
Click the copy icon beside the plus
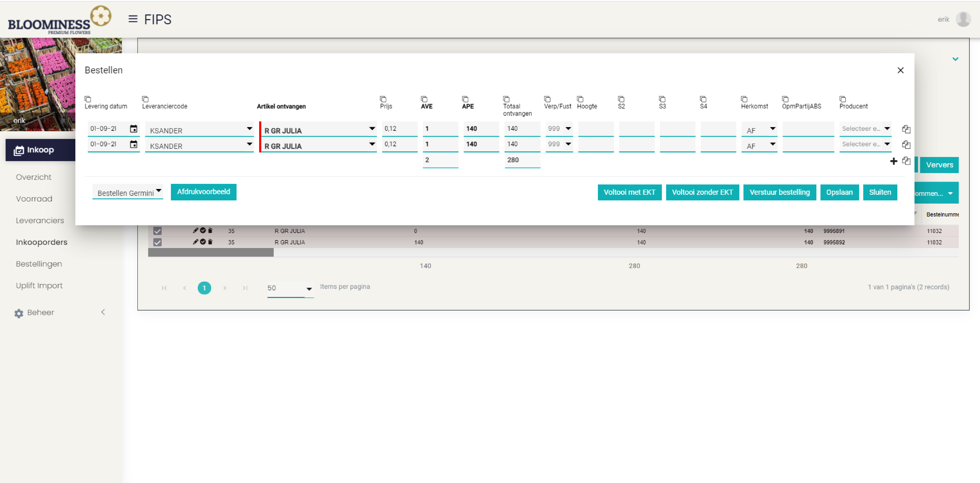click(x=906, y=161)
